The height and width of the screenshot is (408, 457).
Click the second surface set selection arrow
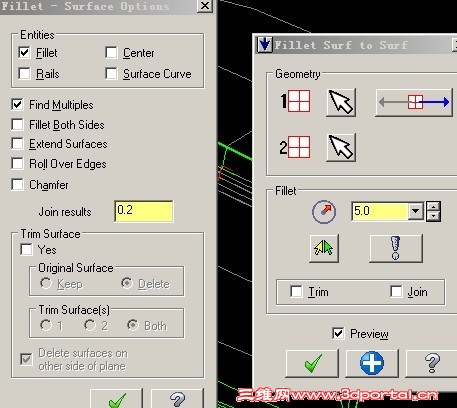point(341,147)
